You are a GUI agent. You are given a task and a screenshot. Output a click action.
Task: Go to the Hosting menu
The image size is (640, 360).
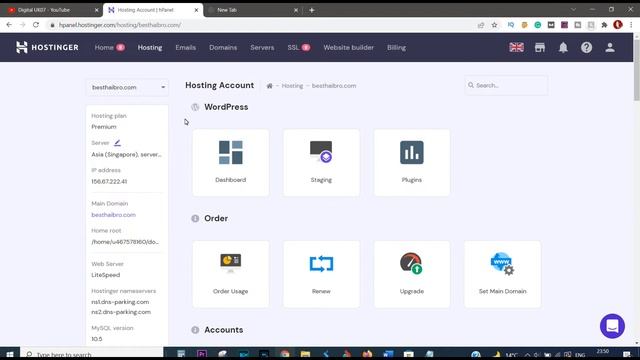pos(150,47)
